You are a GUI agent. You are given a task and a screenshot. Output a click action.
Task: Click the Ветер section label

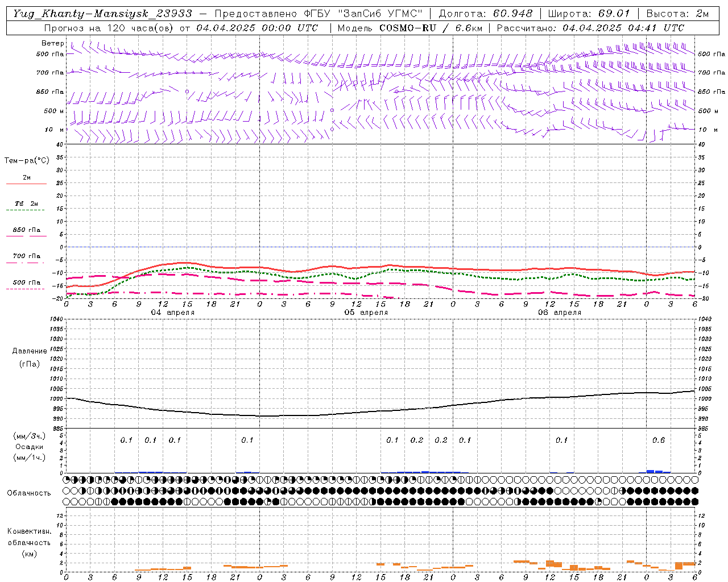pos(52,43)
